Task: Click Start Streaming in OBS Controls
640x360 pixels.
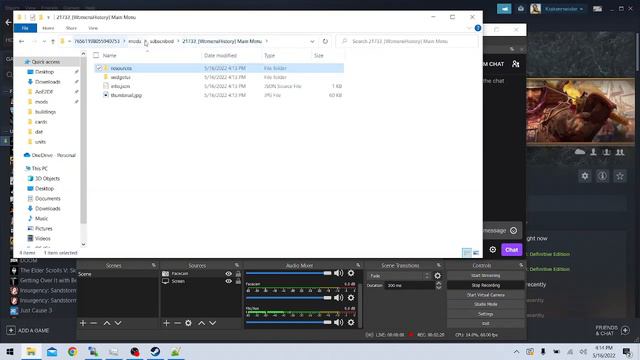Action: [485, 276]
